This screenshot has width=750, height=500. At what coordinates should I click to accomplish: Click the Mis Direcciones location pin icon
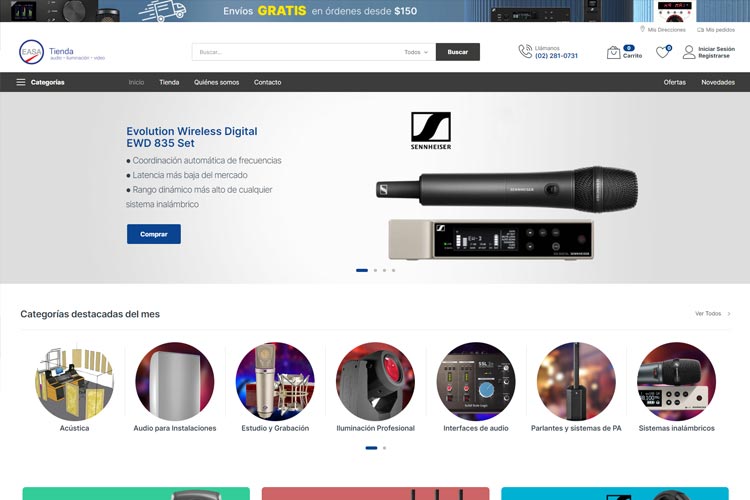[x=642, y=29]
